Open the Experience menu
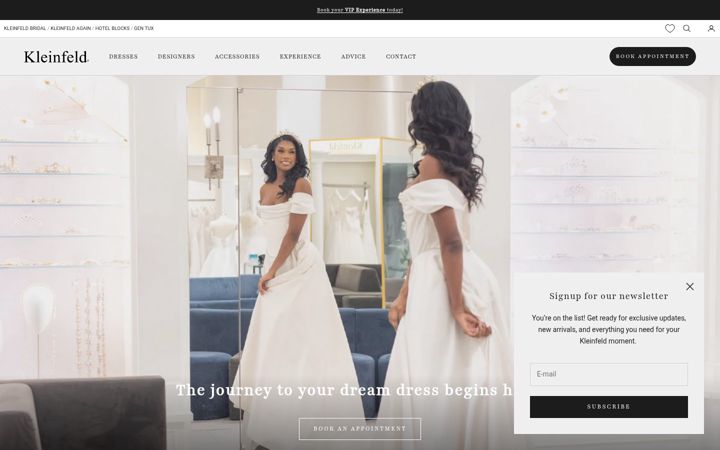 [x=300, y=56]
